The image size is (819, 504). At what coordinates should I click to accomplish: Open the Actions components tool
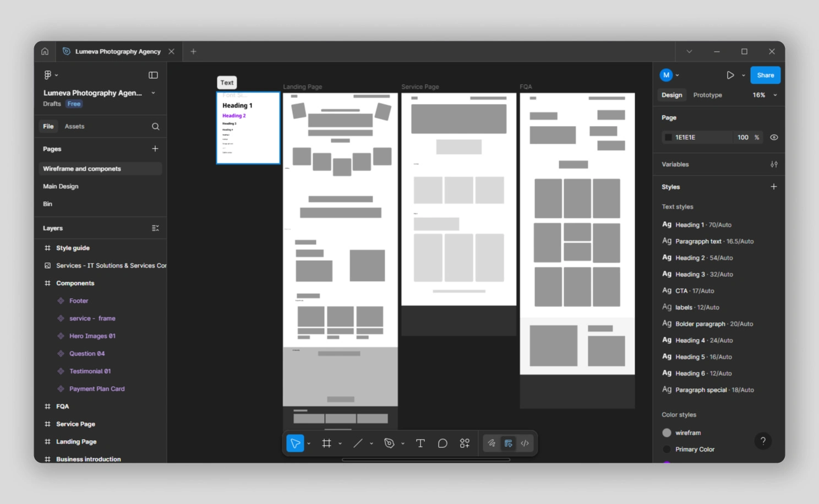(x=465, y=443)
